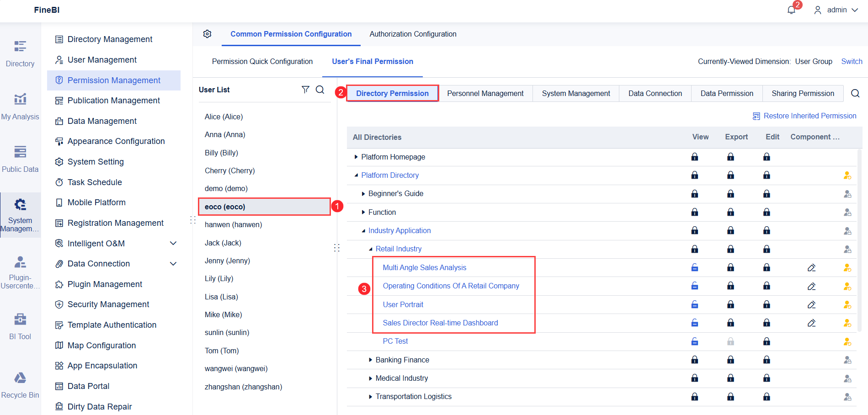
Task: Click the filter icon in User List
Action: pos(305,90)
